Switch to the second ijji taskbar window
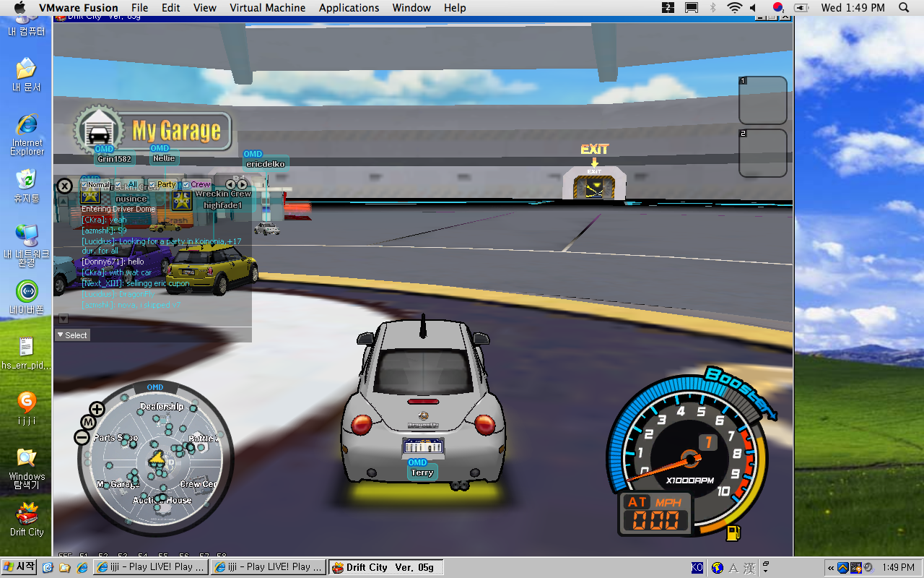 coord(269,567)
